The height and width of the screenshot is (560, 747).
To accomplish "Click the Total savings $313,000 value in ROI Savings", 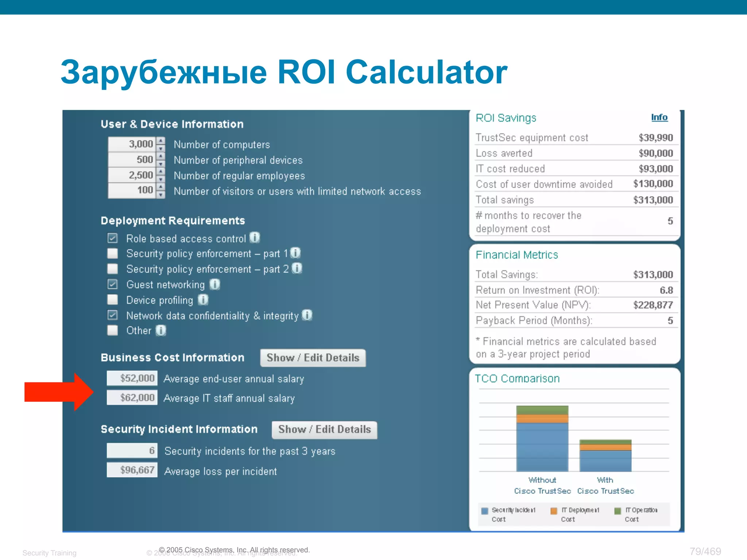I will coord(653,200).
